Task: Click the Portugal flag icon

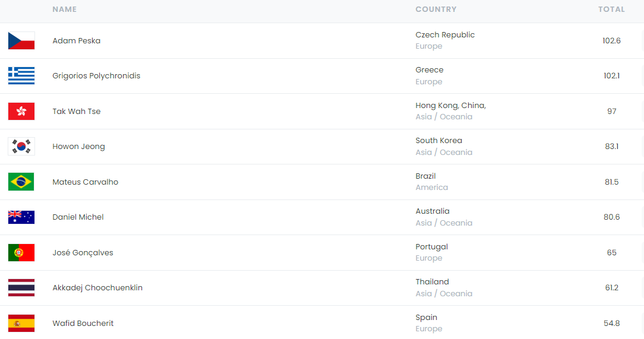Action: pyautogui.click(x=21, y=253)
